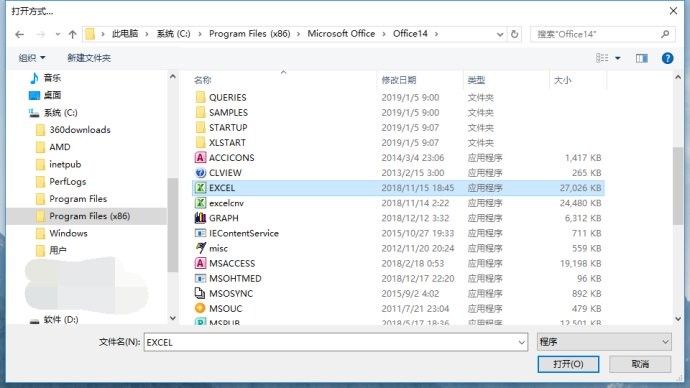
Task: Select Microsoft Office breadcrumb
Action: click(341, 34)
